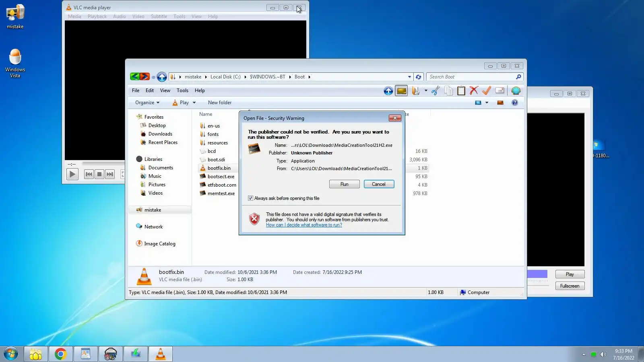This screenshot has height=362, width=644.
Task: Click the folder options icon in toolbar
Action: coord(415,91)
